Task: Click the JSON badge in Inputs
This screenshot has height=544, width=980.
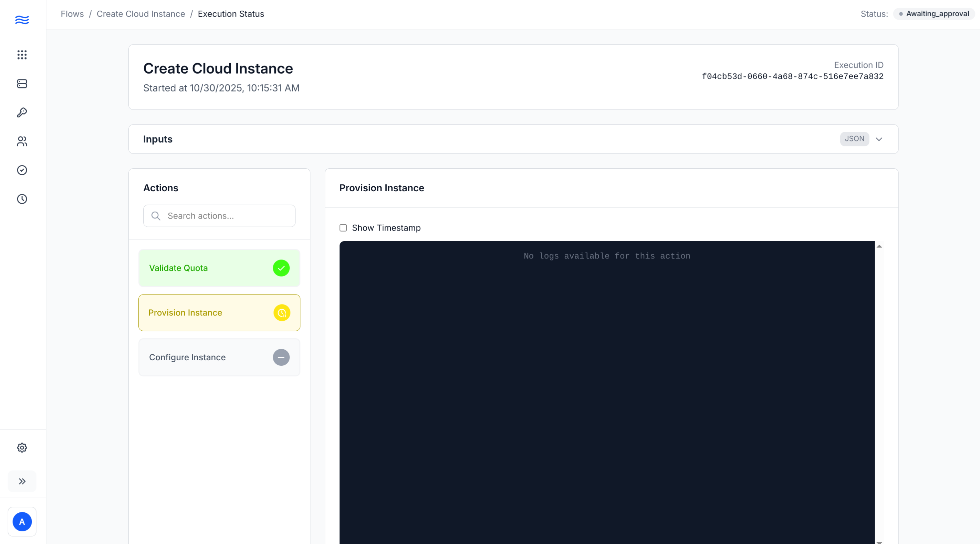Action: pyautogui.click(x=854, y=139)
